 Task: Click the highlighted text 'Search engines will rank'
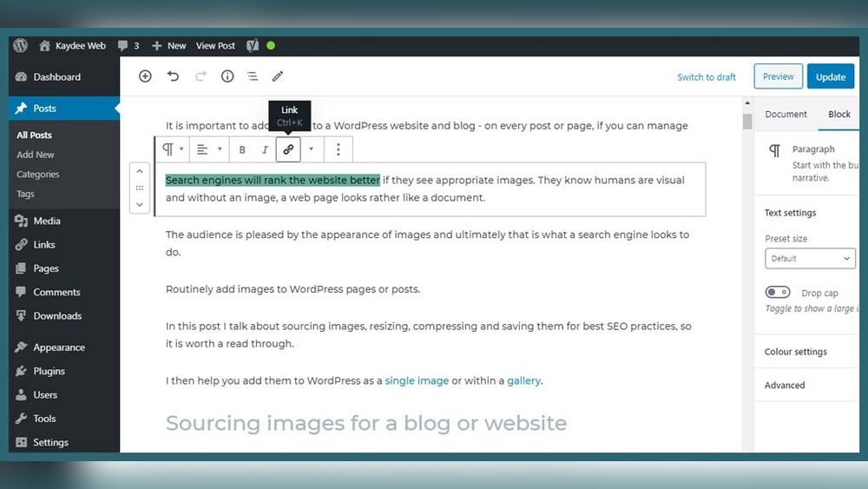click(x=226, y=180)
